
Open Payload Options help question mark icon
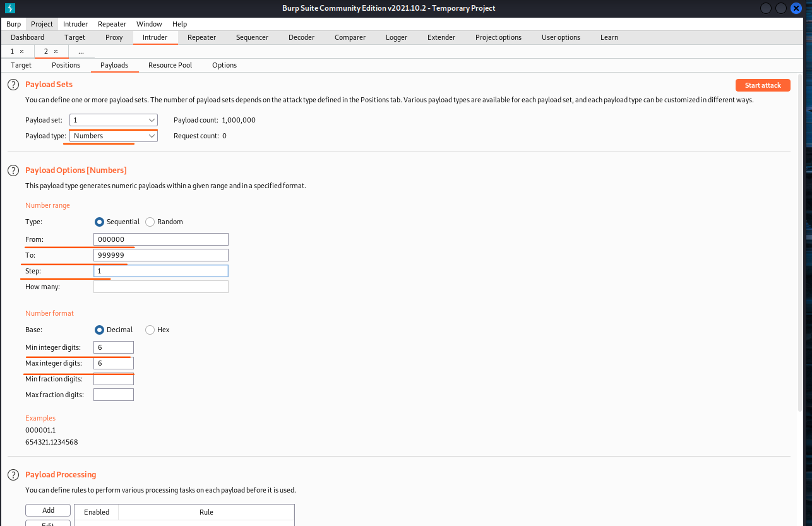pyautogui.click(x=13, y=170)
